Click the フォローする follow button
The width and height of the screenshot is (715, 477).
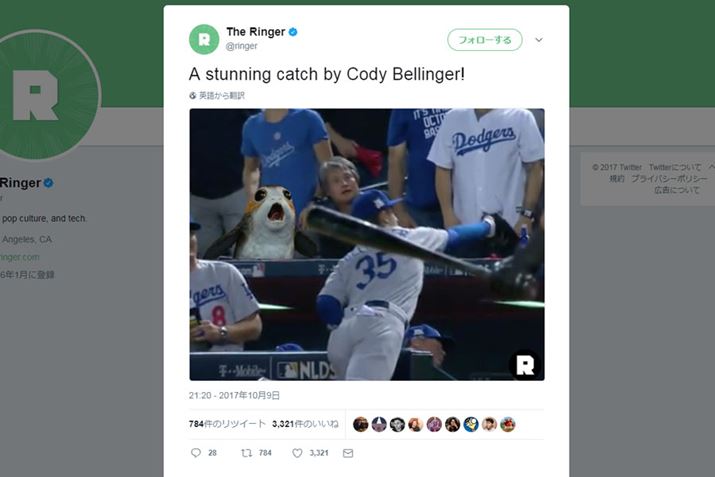484,40
